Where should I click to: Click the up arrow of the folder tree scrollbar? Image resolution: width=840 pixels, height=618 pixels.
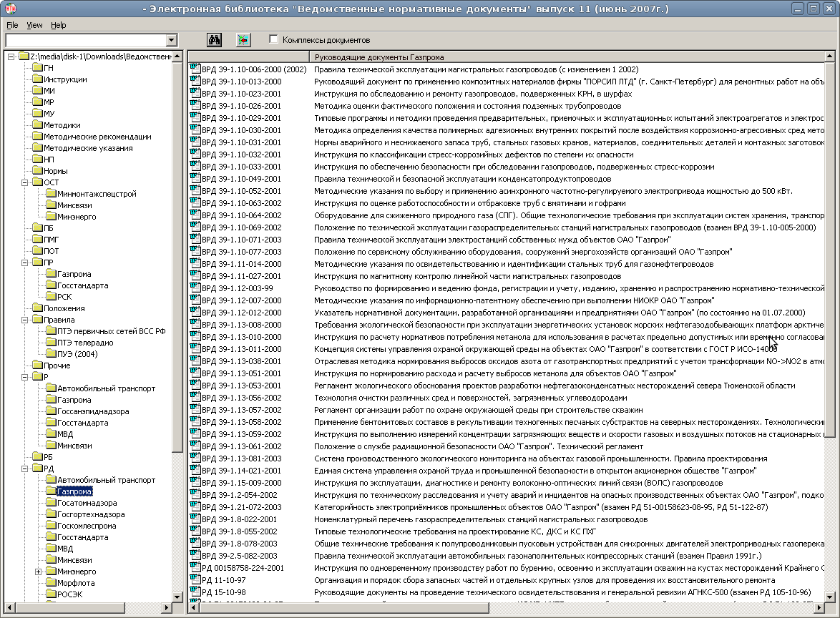[177, 57]
